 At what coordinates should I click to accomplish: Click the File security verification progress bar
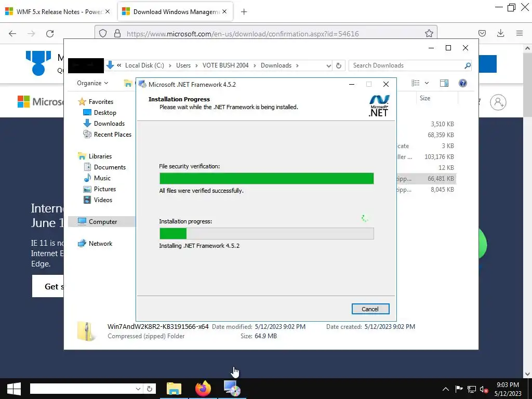point(267,179)
